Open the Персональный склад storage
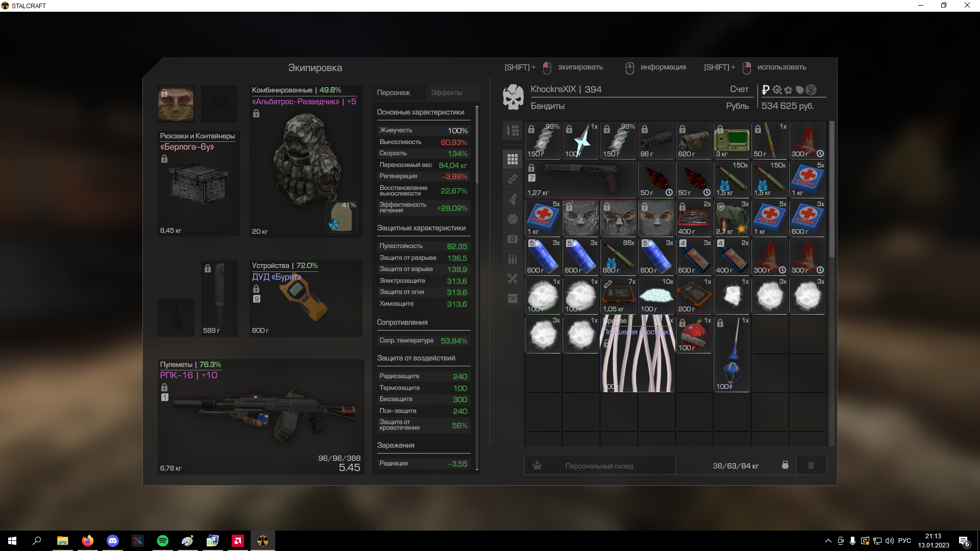Viewport: 980px width, 551px height. [599, 466]
